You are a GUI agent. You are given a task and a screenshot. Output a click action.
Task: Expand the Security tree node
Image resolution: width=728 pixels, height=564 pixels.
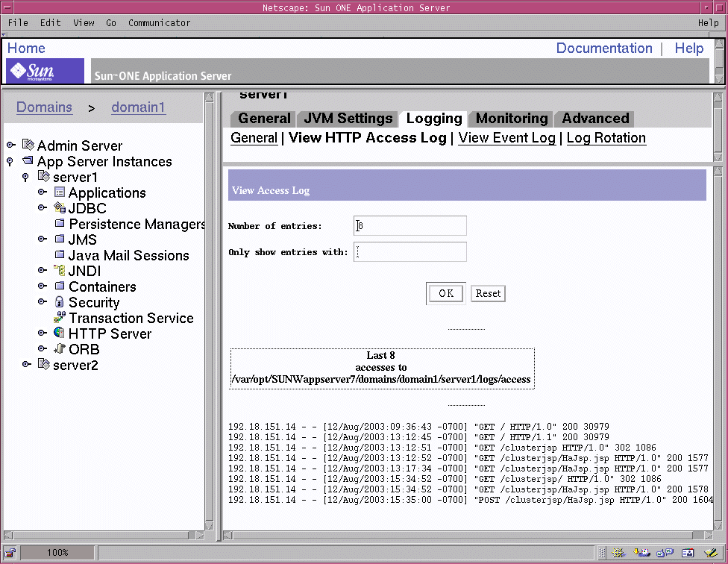click(x=43, y=301)
